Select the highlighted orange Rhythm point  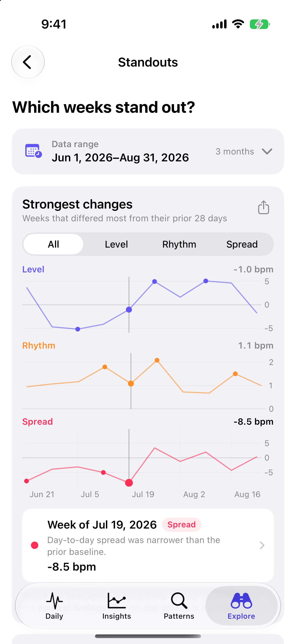point(131,383)
